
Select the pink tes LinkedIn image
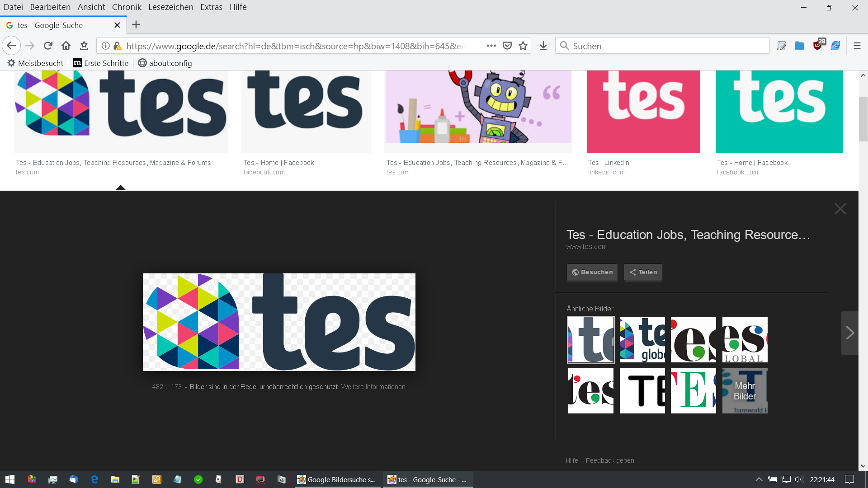[643, 112]
